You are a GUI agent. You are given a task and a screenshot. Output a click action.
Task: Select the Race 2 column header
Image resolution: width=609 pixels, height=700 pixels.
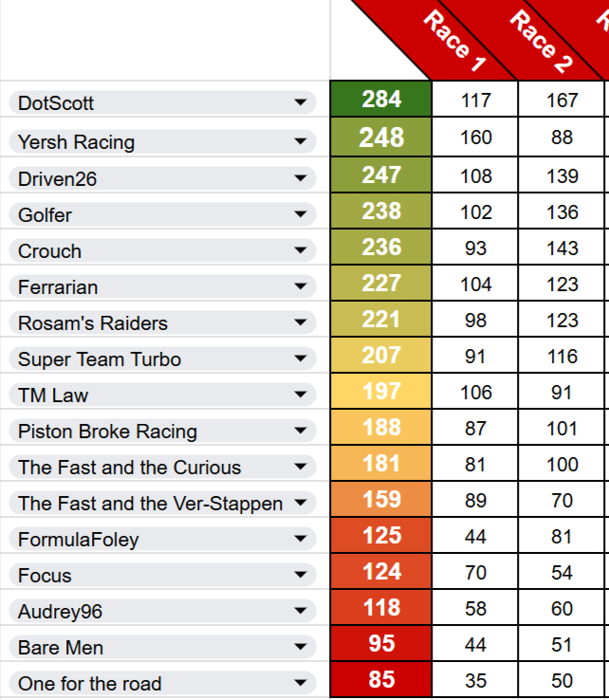tap(541, 43)
